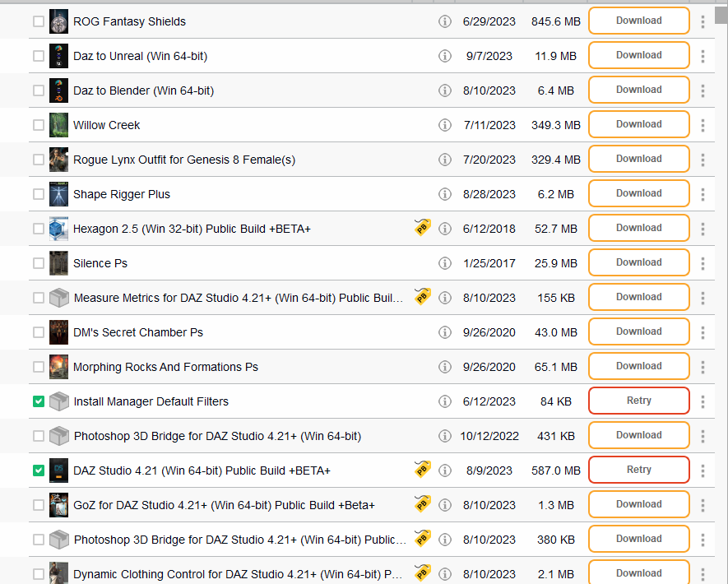Download Hexagon 2.5 Public Build
728x584 pixels.
click(x=639, y=228)
